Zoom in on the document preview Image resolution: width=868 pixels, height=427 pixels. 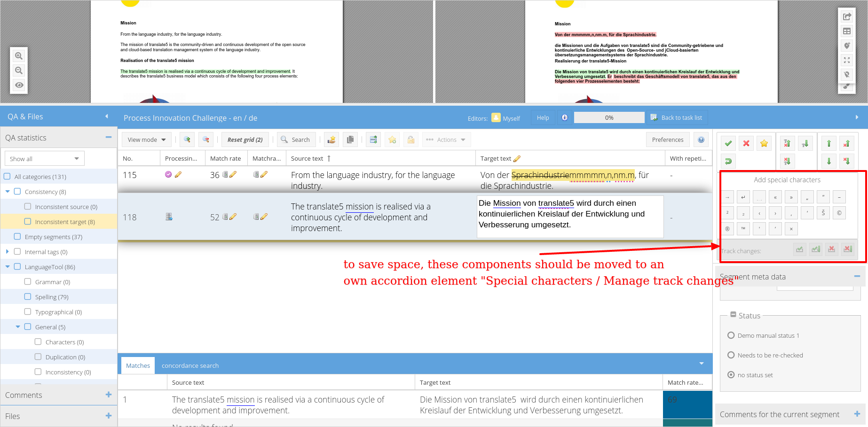pos(19,56)
